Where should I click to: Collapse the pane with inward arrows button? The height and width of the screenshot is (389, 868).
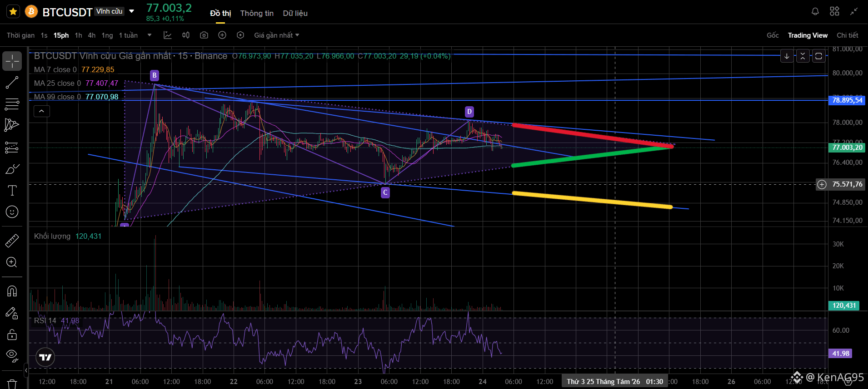point(803,56)
